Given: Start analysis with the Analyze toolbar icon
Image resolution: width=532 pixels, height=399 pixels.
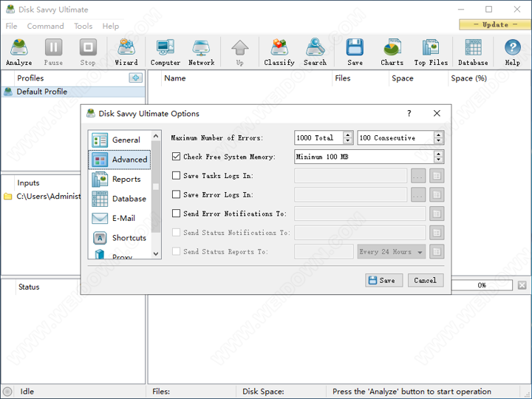Looking at the screenshot, I should pyautogui.click(x=19, y=52).
